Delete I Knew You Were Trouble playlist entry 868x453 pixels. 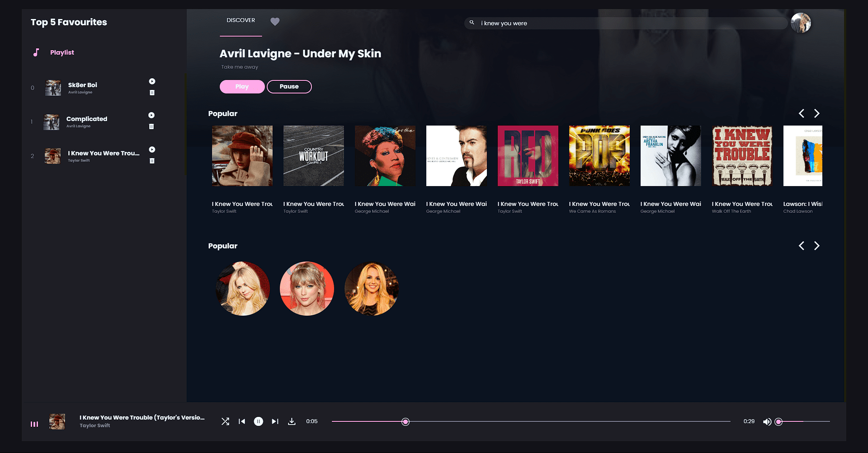(152, 161)
